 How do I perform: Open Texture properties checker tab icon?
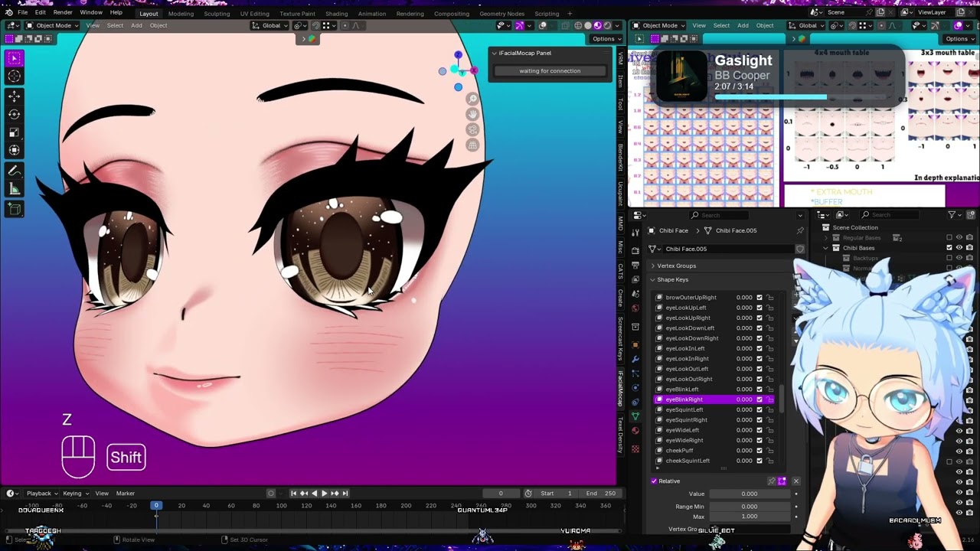click(x=635, y=448)
